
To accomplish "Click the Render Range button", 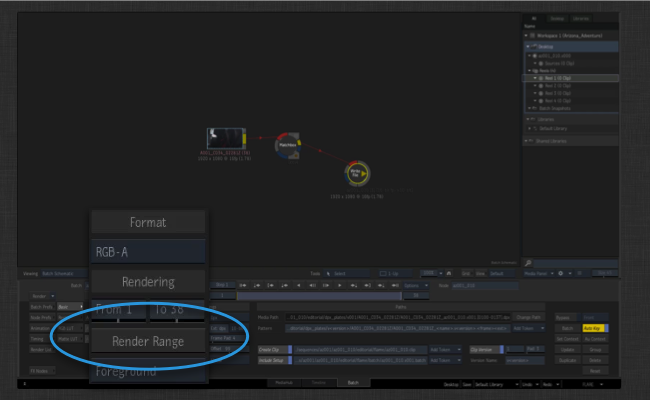I will pos(148,341).
